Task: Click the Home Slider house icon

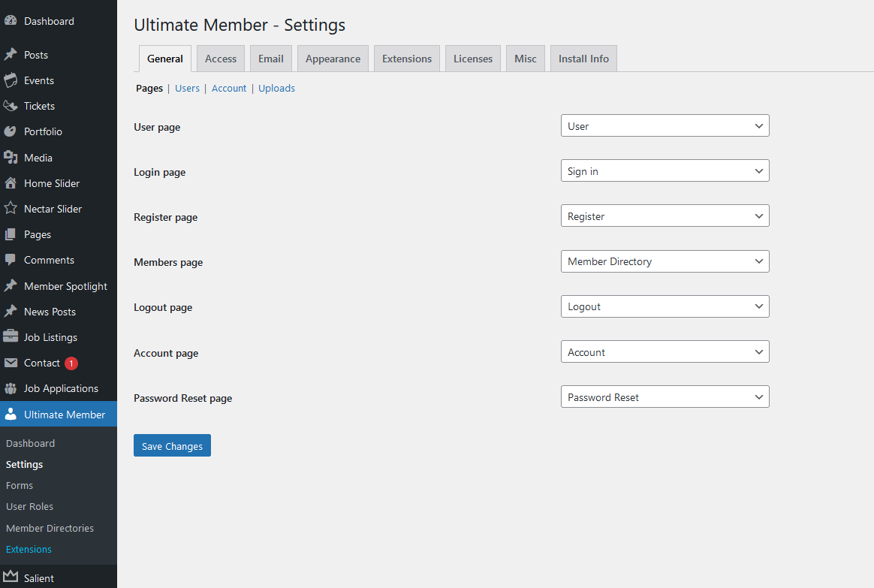Action: [x=11, y=182]
